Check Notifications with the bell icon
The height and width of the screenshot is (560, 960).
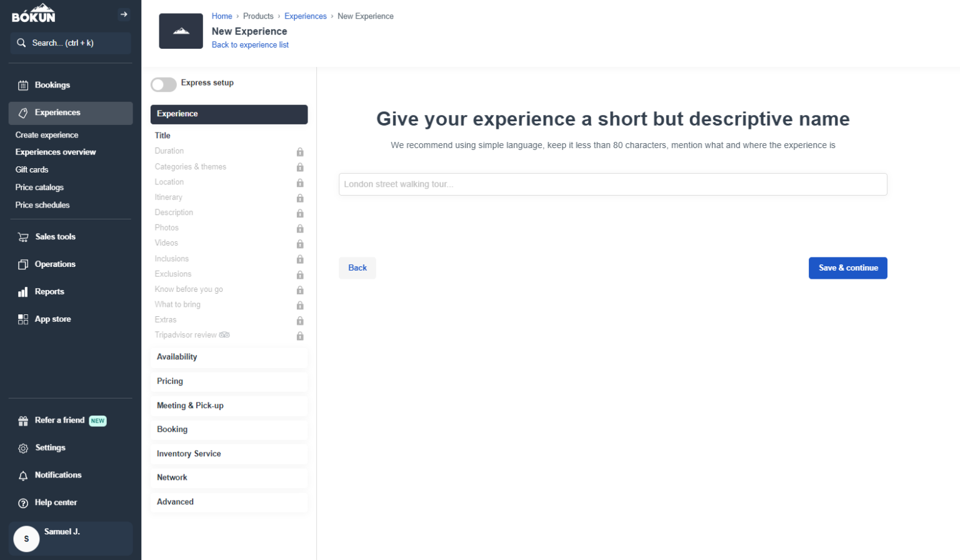point(23,475)
